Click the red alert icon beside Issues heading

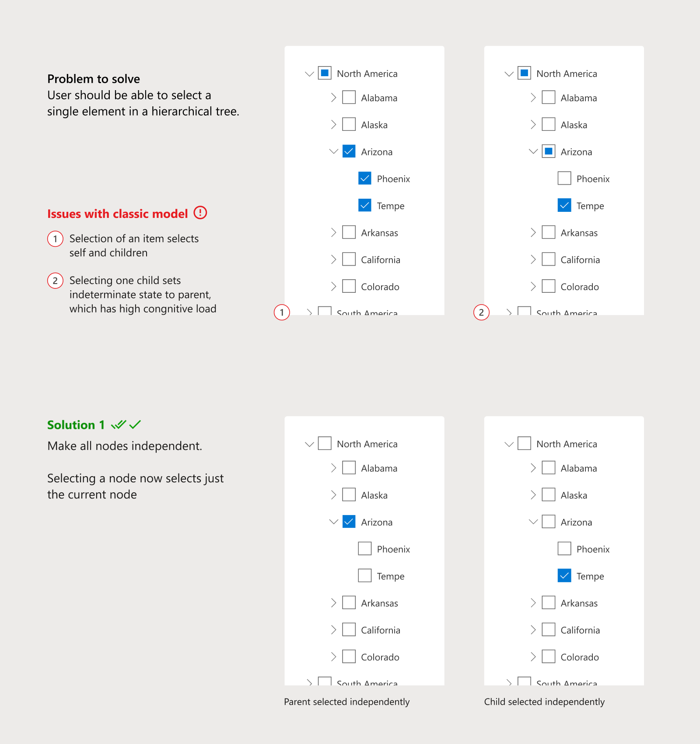tap(200, 213)
